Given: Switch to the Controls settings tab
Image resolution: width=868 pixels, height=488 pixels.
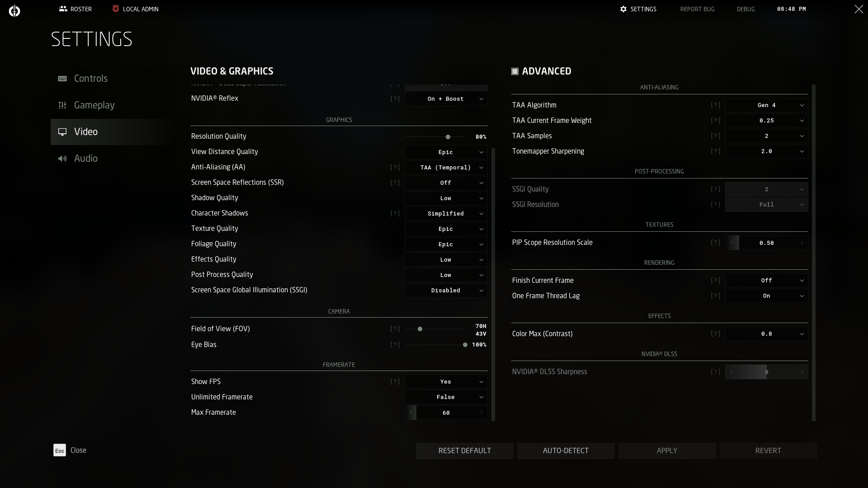Looking at the screenshot, I should (x=90, y=79).
